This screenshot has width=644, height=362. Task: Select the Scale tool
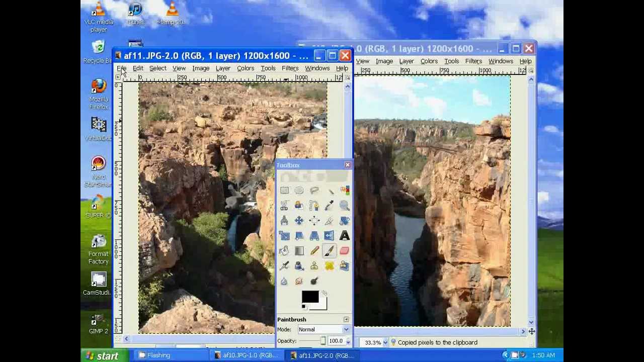(284, 236)
